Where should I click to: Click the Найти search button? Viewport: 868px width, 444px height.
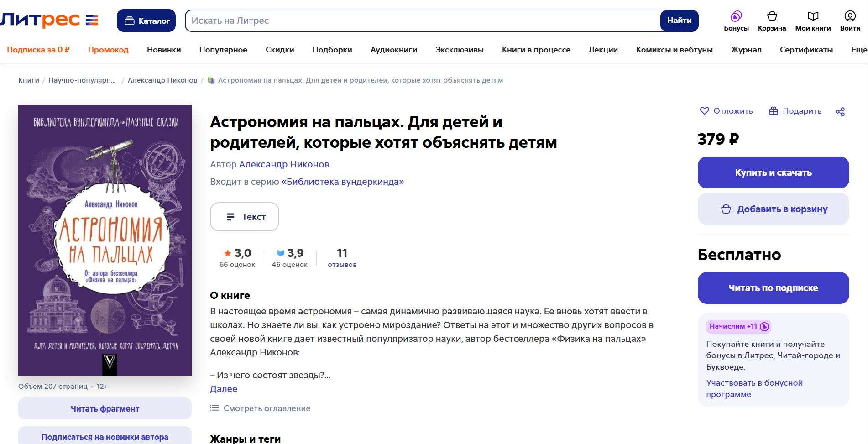click(679, 21)
